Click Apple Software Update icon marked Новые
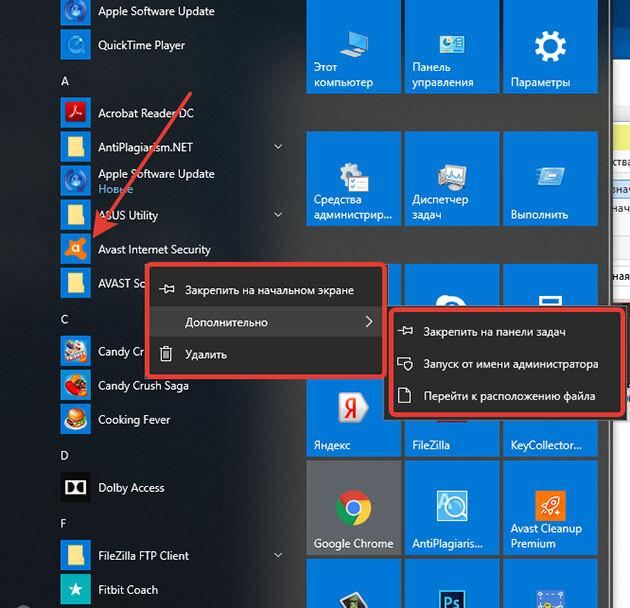The image size is (630, 608). [76, 181]
